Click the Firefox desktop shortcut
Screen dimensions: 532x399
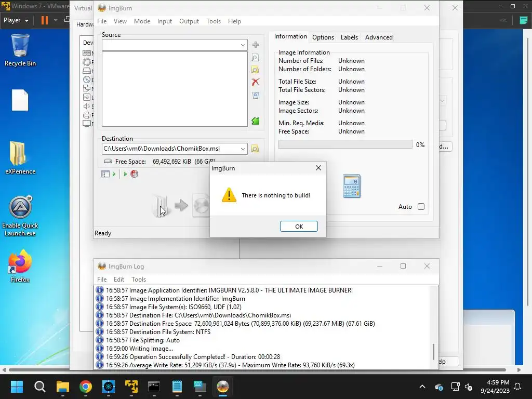pos(20,267)
